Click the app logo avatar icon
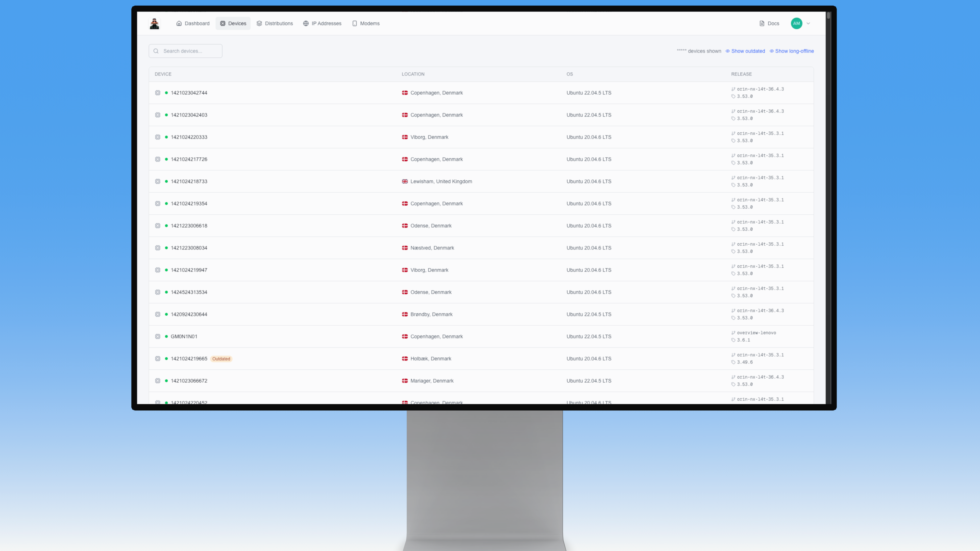Viewport: 980px width, 551px height. click(154, 23)
